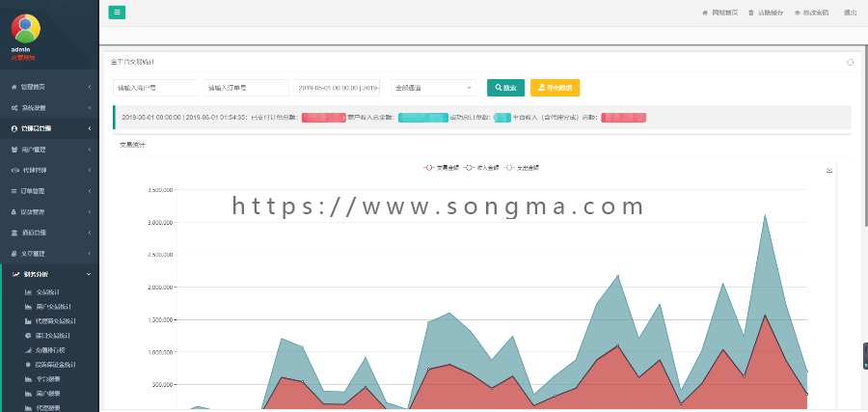Expand 管理员管理 using its chevron
The image size is (868, 412).
[x=89, y=128]
